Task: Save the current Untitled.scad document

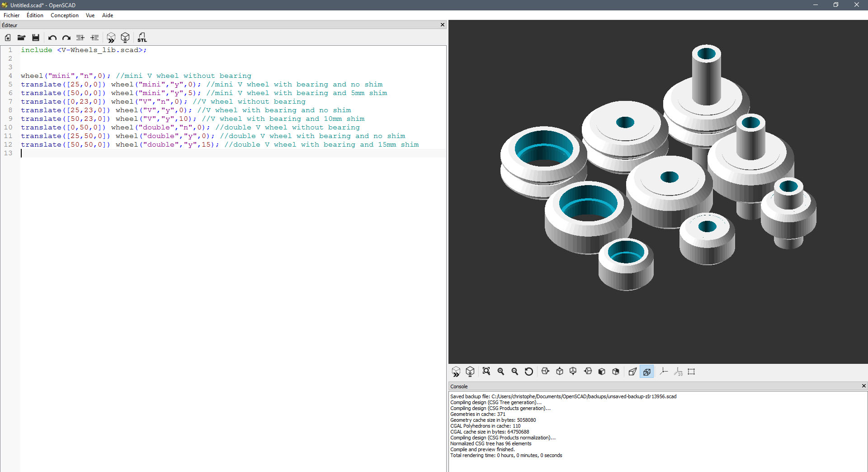Action: [36, 38]
